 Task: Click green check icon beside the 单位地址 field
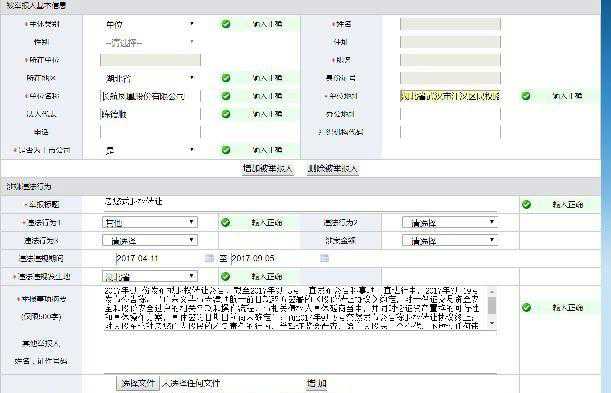click(526, 96)
